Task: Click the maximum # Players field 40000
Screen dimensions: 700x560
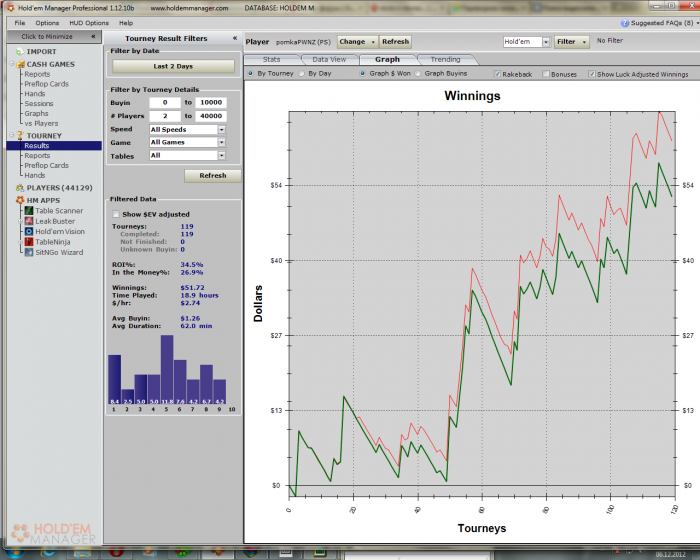Action: click(211, 116)
